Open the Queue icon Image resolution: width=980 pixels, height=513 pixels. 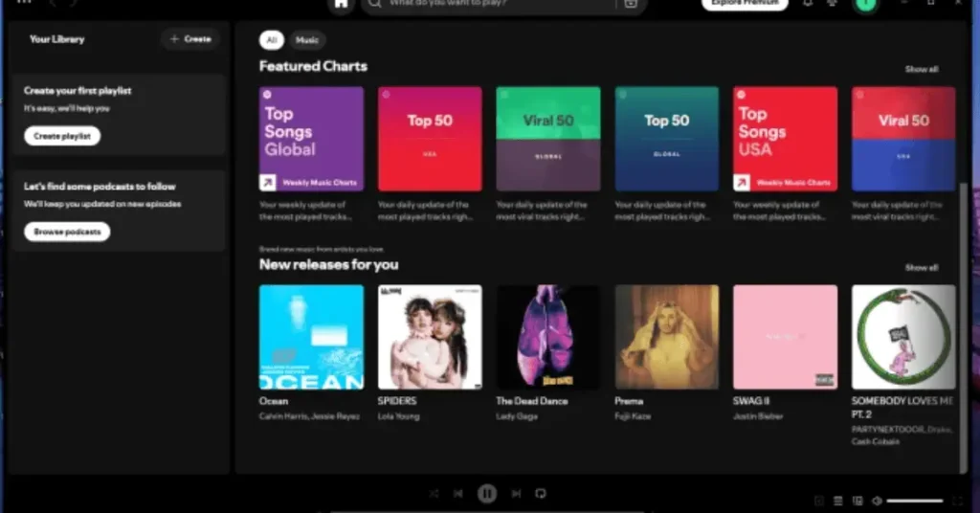pyautogui.click(x=838, y=501)
